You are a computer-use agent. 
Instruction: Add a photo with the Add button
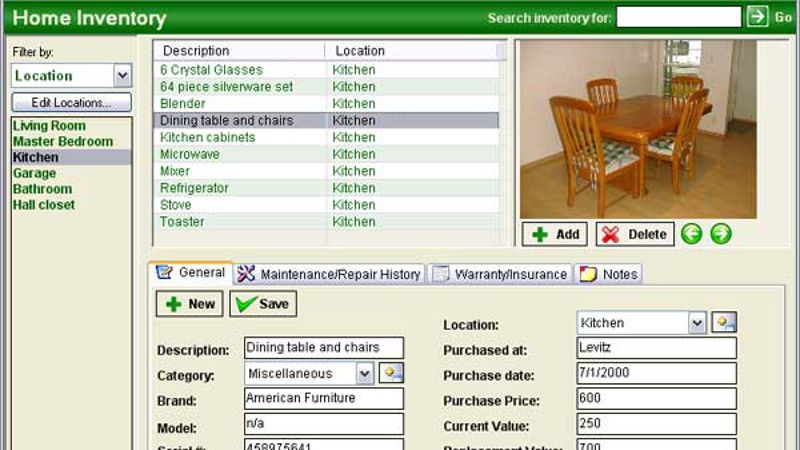[555, 234]
